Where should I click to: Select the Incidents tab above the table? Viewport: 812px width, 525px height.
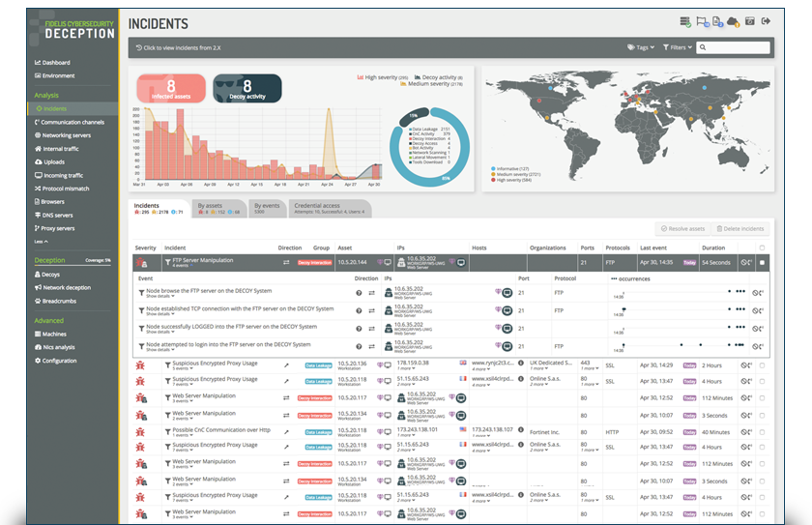pos(159,208)
